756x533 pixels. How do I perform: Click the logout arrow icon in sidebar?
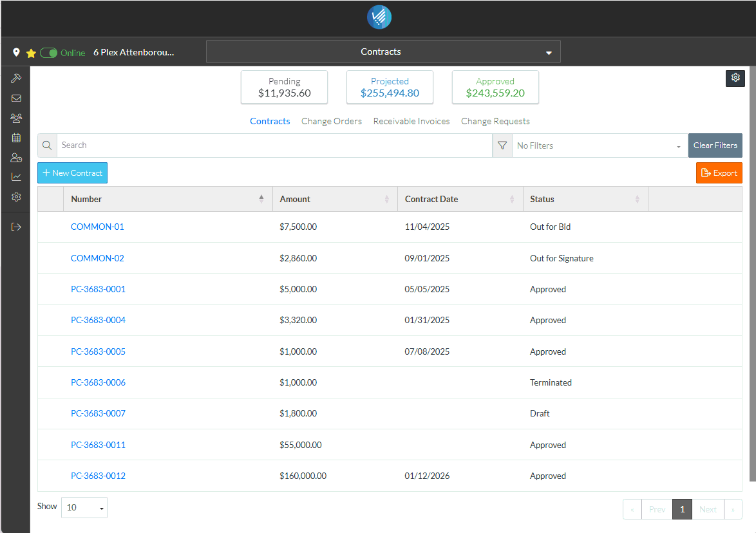tap(16, 227)
